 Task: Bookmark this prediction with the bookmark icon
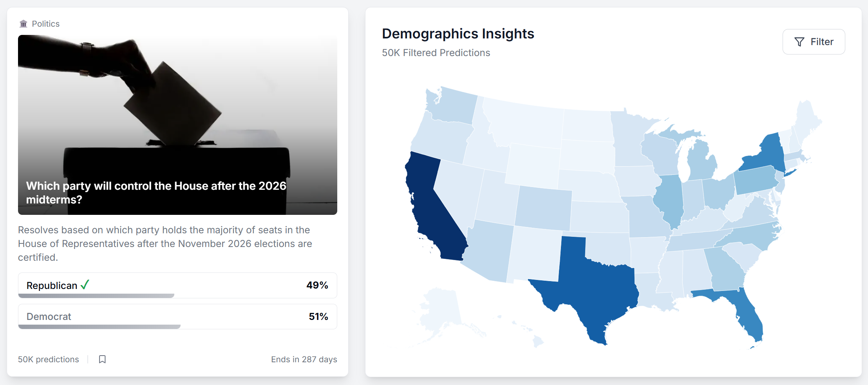pyautogui.click(x=102, y=359)
